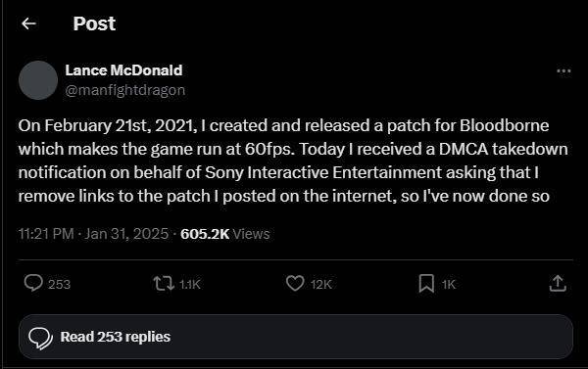Screen dimensions: 588x369
Task: View the 605.2K Views analytics
Action: (x=225, y=234)
